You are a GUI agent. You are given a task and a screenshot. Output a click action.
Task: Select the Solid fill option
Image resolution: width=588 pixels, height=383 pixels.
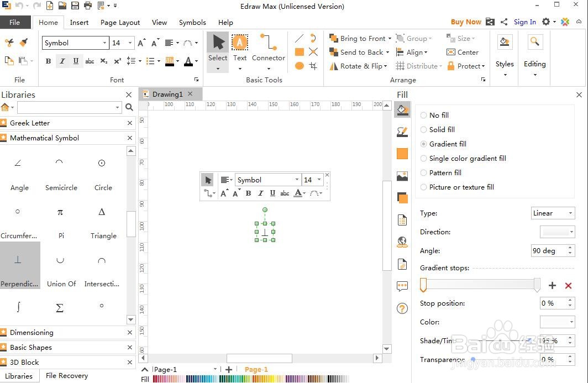click(x=438, y=129)
